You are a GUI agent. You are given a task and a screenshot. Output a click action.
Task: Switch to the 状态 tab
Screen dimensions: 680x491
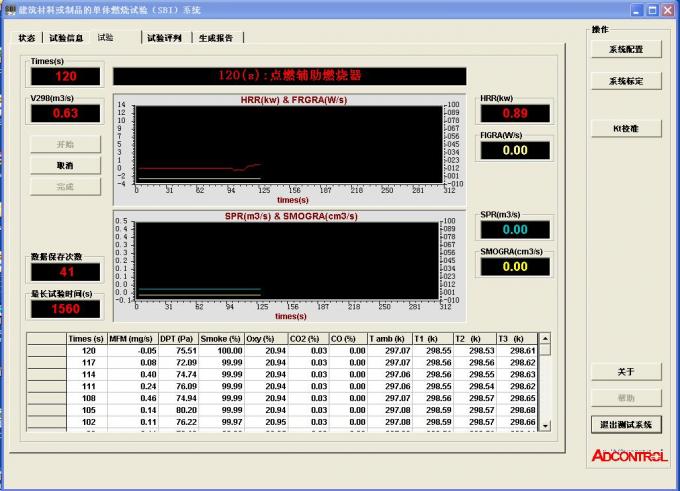(27, 38)
